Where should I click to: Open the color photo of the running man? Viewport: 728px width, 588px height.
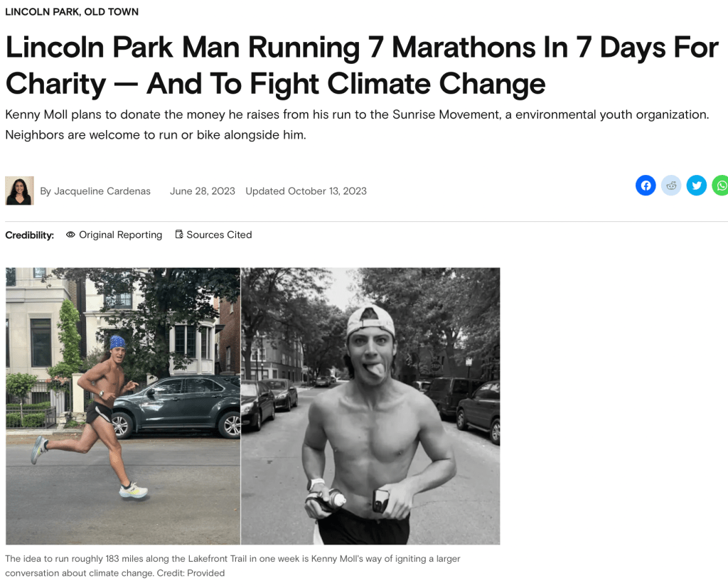click(123, 405)
